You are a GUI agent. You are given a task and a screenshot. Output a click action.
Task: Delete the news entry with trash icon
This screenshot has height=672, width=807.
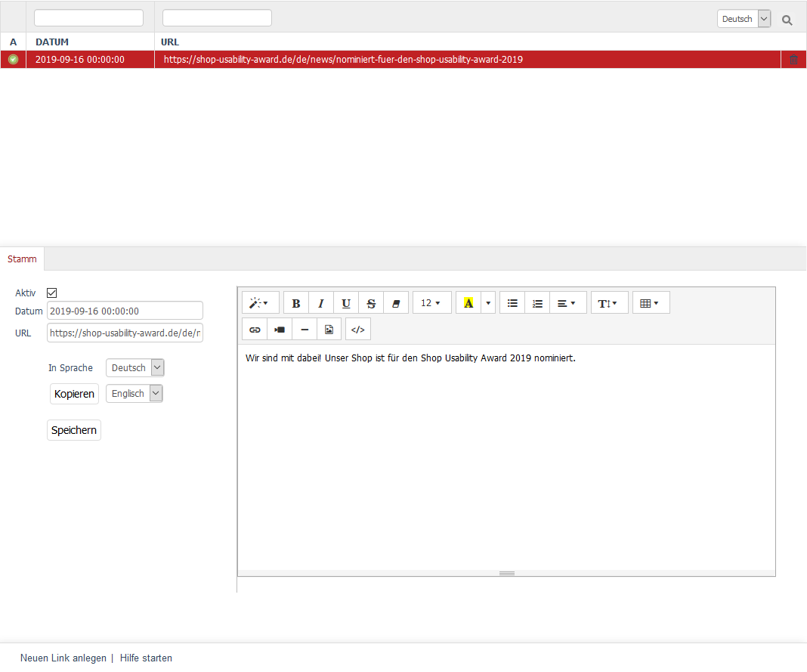(793, 60)
